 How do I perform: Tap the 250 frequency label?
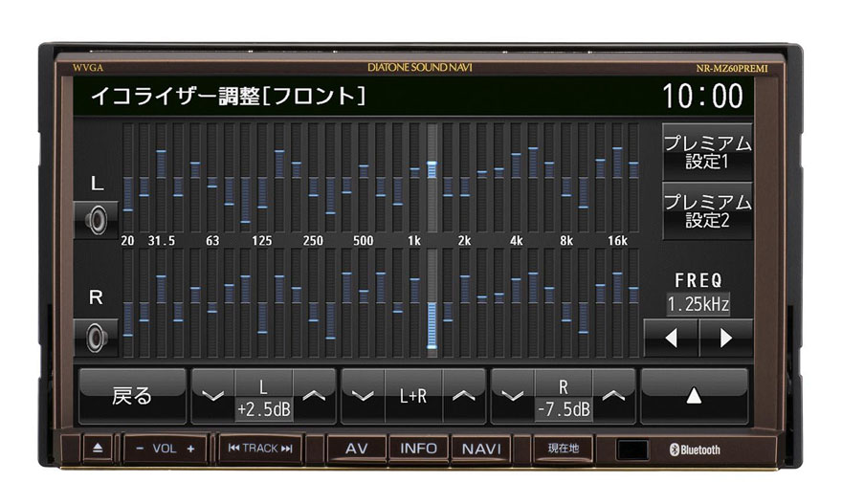pos(313,241)
